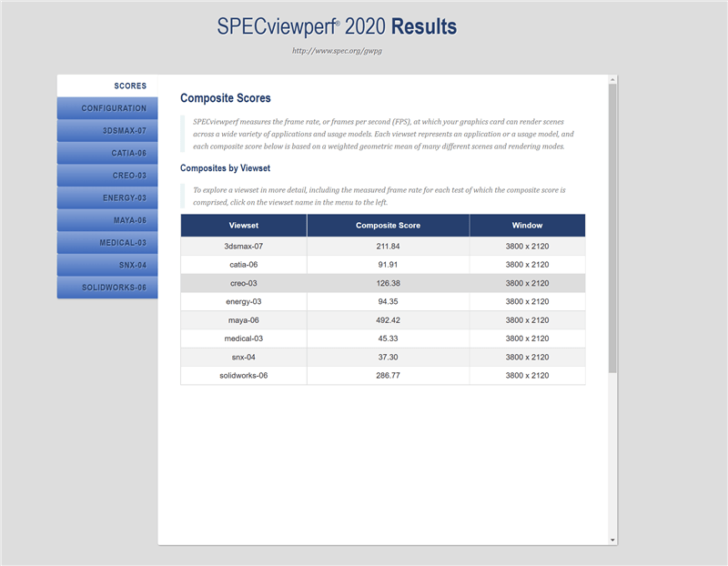Click the 211.84 score value
This screenshot has width=728, height=566.
click(389, 246)
